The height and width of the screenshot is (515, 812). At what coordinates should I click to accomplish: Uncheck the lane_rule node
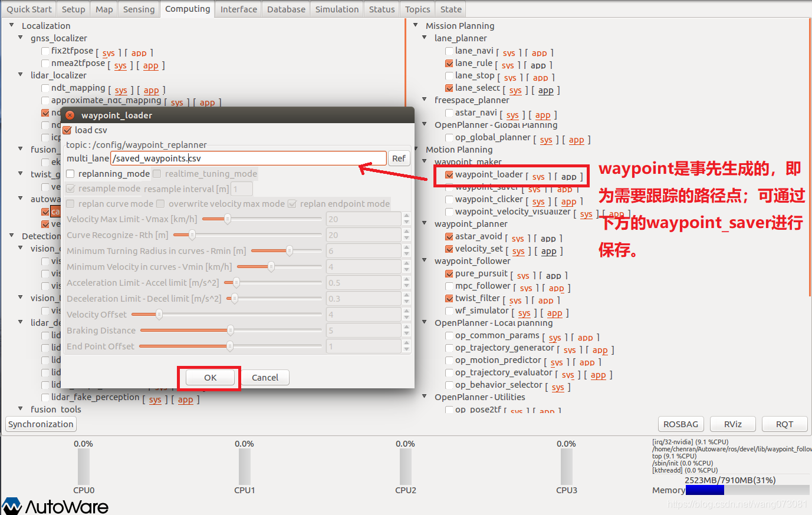[449, 64]
